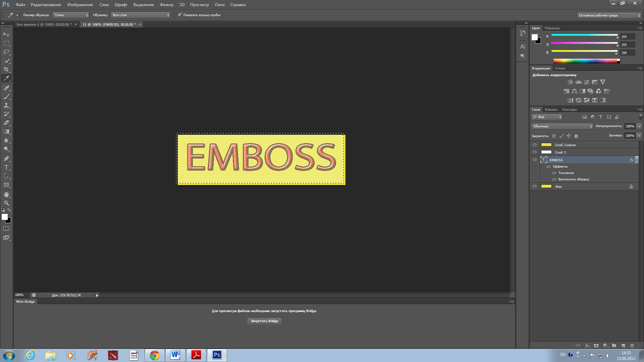Add Color Balance adjustment
Screen dimensions: 644x362
(575, 91)
